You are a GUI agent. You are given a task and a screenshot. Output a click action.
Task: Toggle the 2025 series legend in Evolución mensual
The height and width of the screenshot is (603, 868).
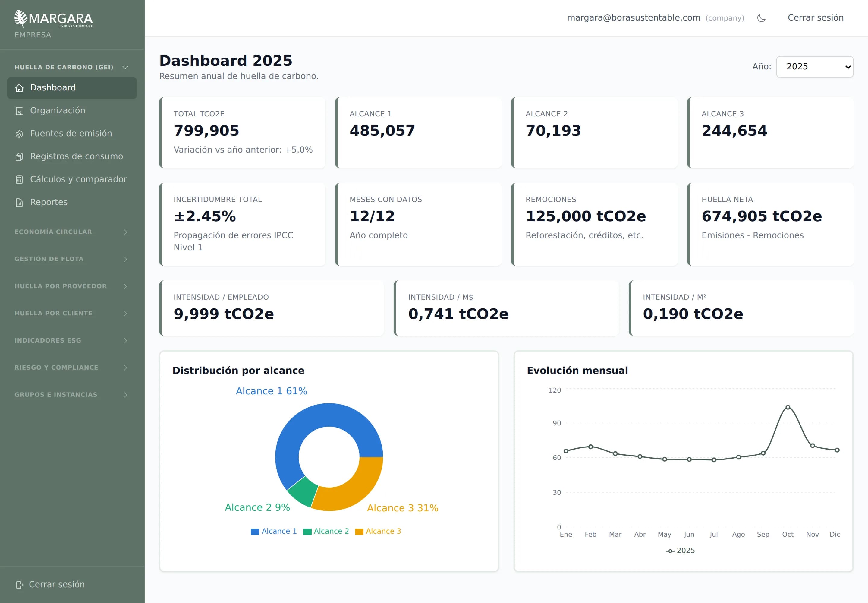(x=680, y=551)
